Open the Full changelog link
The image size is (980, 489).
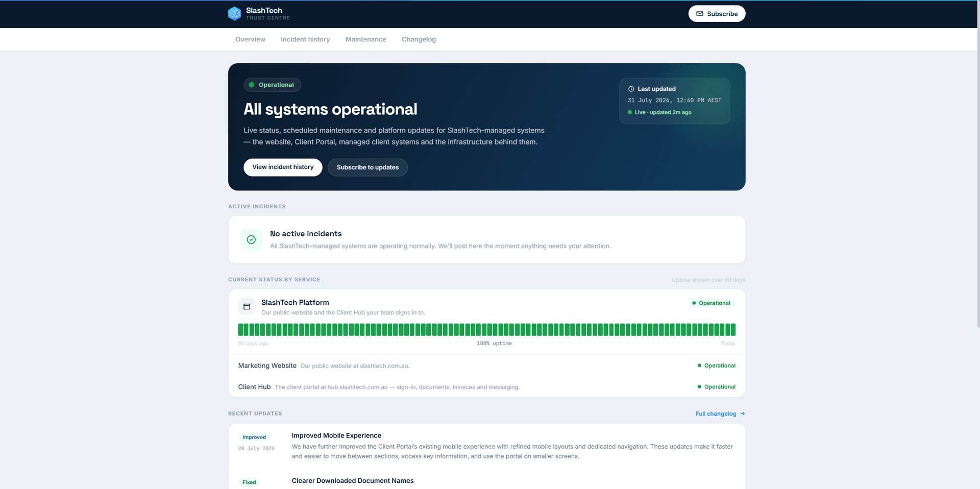click(x=720, y=413)
